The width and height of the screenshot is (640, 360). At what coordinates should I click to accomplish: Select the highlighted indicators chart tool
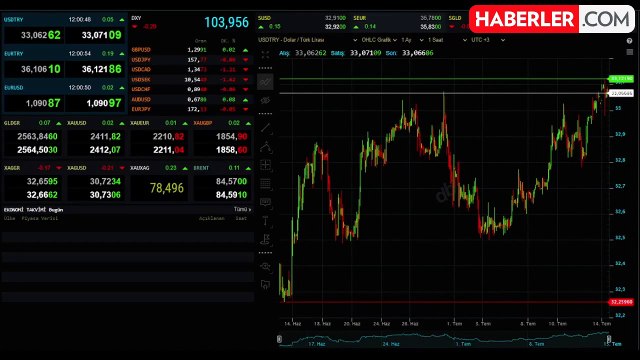[265, 82]
